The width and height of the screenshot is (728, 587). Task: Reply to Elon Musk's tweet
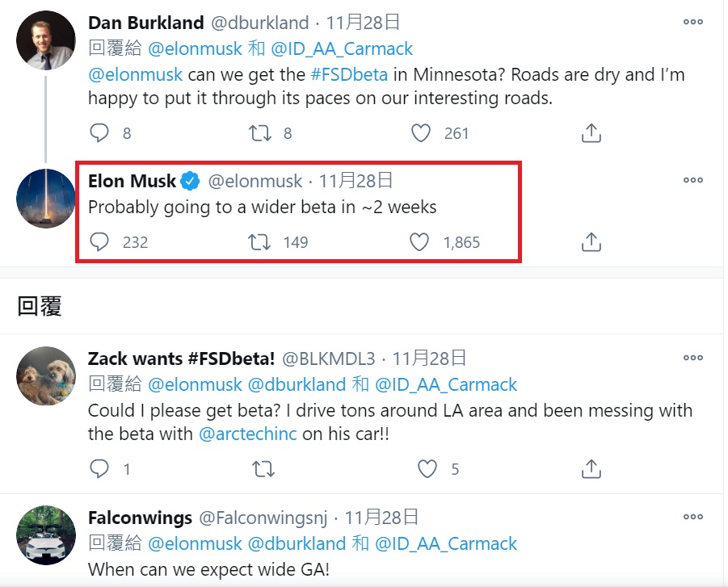click(99, 241)
